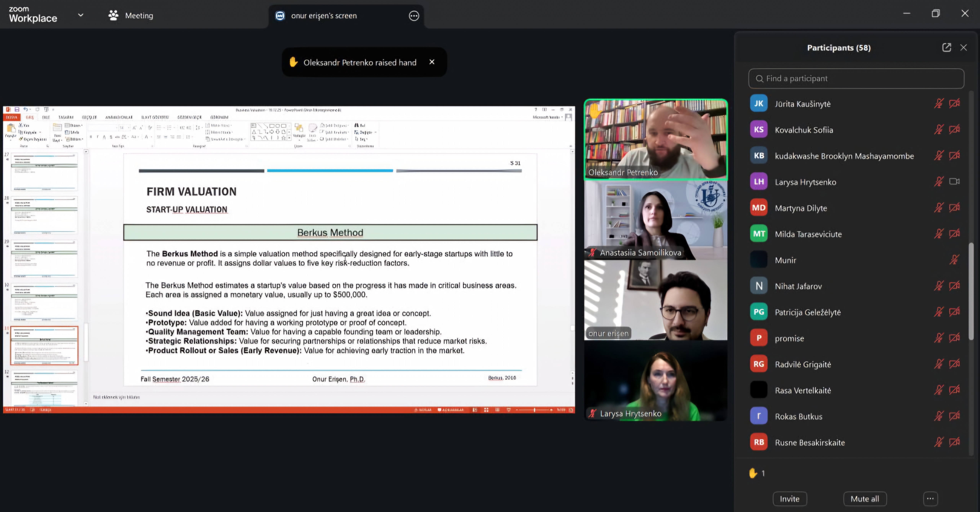Pop out the Participants panel
The width and height of the screenshot is (980, 512).
tap(947, 48)
